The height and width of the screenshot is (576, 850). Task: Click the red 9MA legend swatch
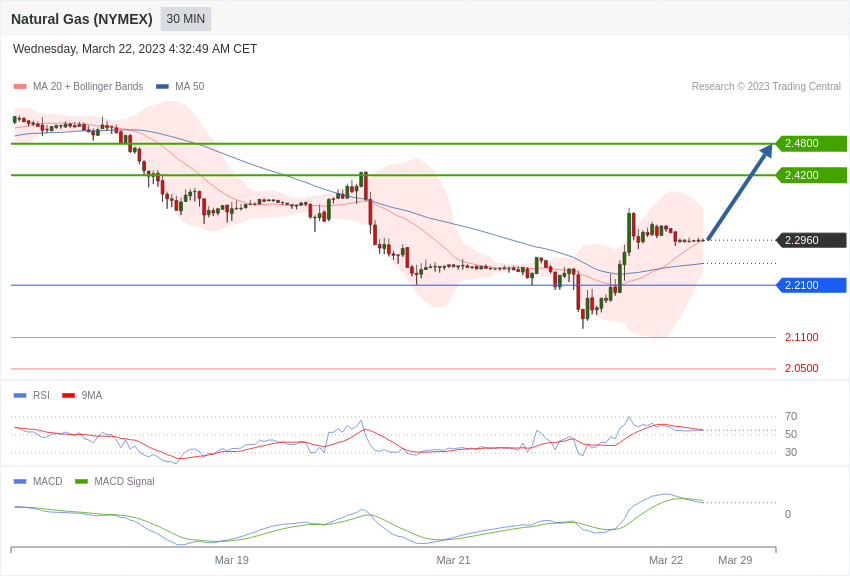pyautogui.click(x=68, y=396)
